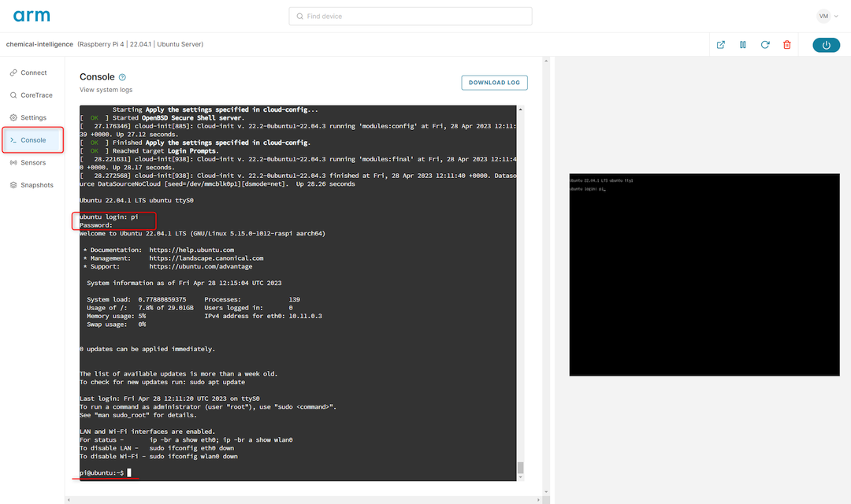This screenshot has width=851, height=504.
Task: Select the Sensors menu entry
Action: (35, 162)
